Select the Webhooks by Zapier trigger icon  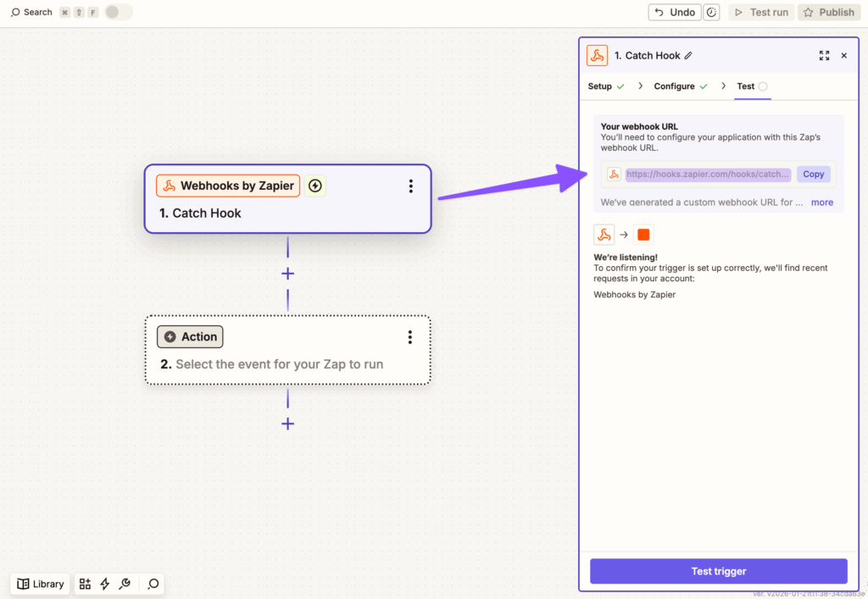coord(169,186)
